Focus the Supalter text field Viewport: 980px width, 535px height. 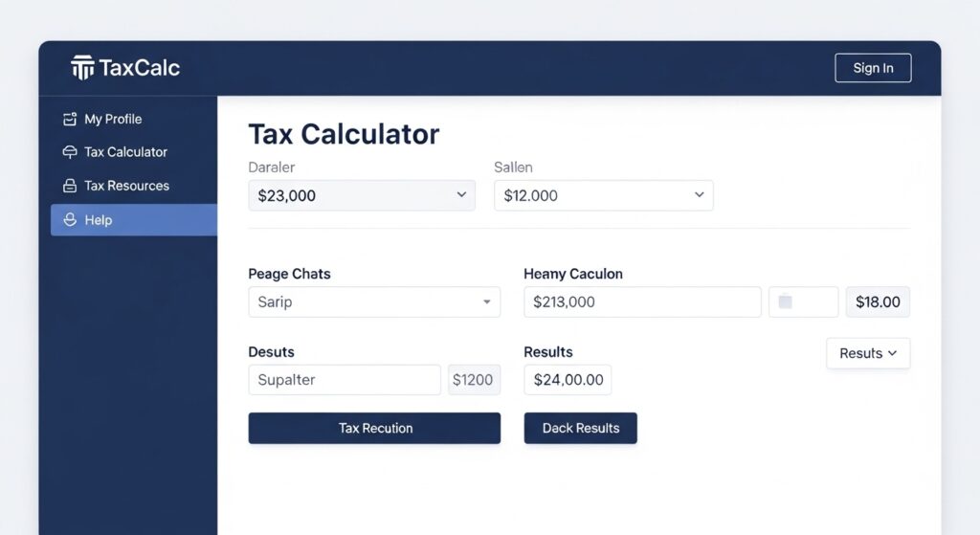(345, 380)
